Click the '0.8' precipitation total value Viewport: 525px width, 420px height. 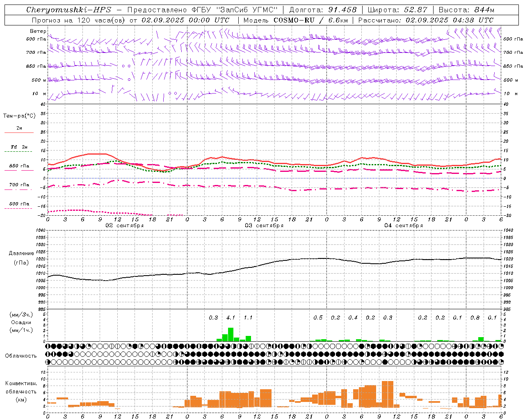coord(475,318)
